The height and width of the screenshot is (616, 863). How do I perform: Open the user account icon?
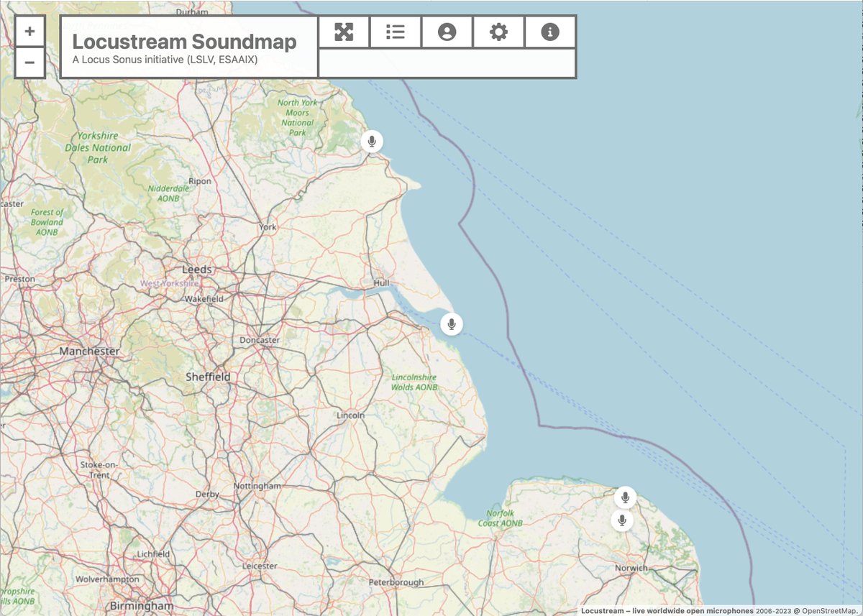click(447, 32)
